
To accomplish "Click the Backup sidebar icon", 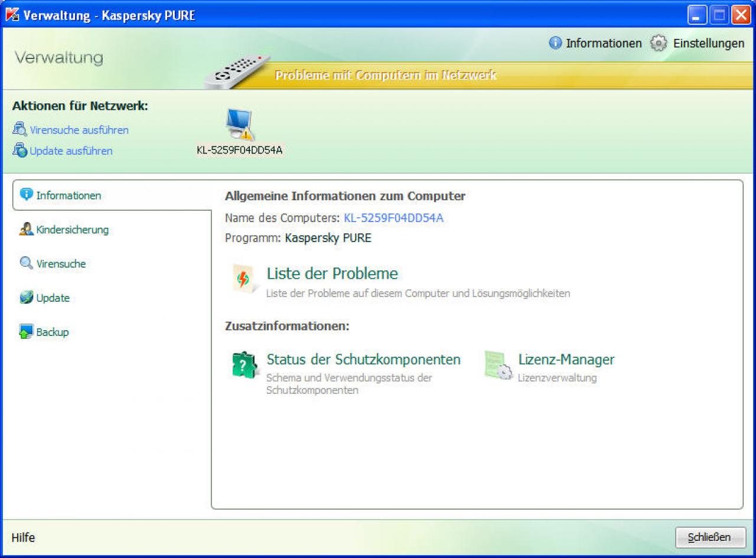I will [26, 332].
